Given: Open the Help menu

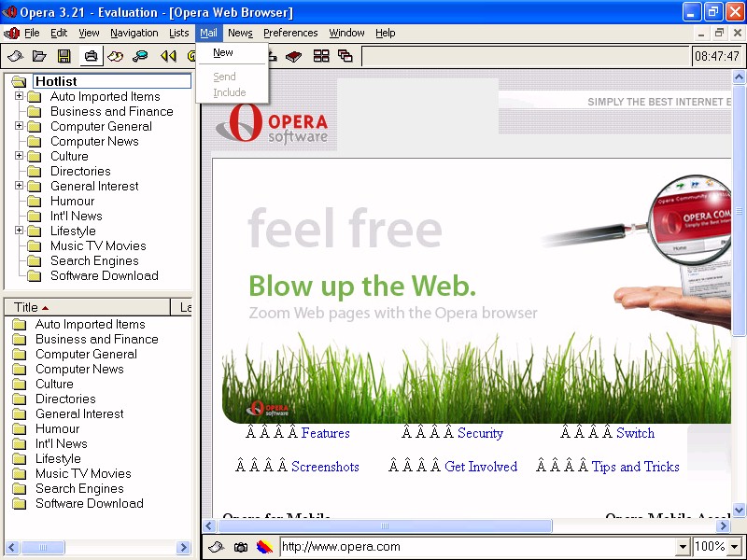Looking at the screenshot, I should pos(386,33).
